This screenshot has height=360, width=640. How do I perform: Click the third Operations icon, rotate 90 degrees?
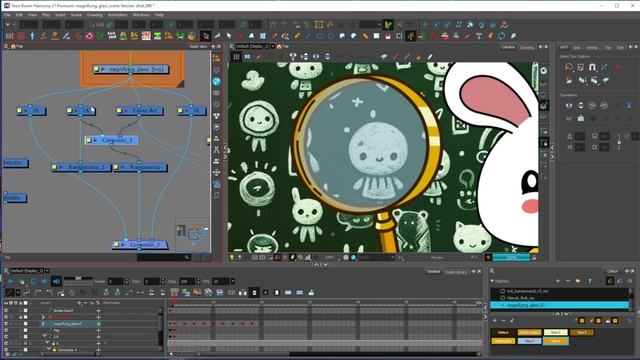(592, 105)
